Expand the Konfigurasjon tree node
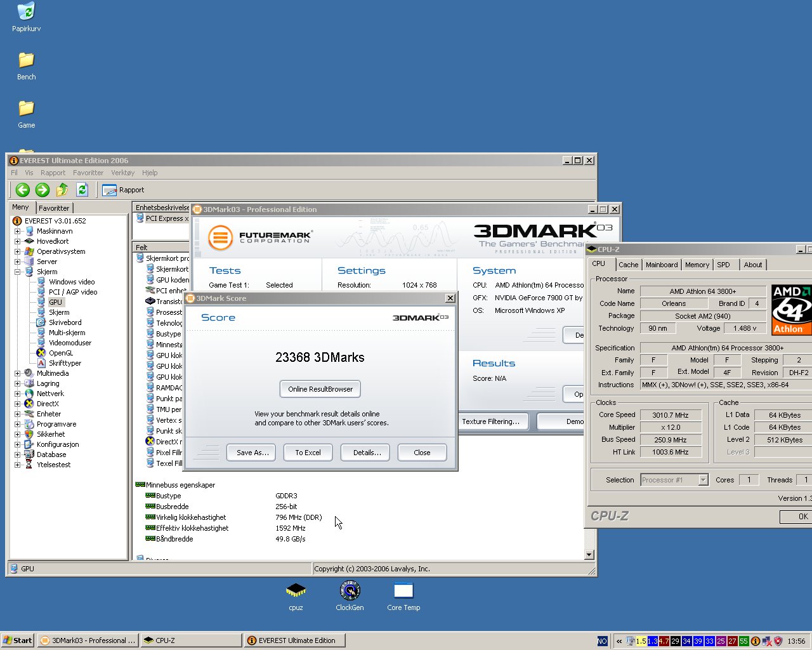The width and height of the screenshot is (812, 650). (x=18, y=444)
